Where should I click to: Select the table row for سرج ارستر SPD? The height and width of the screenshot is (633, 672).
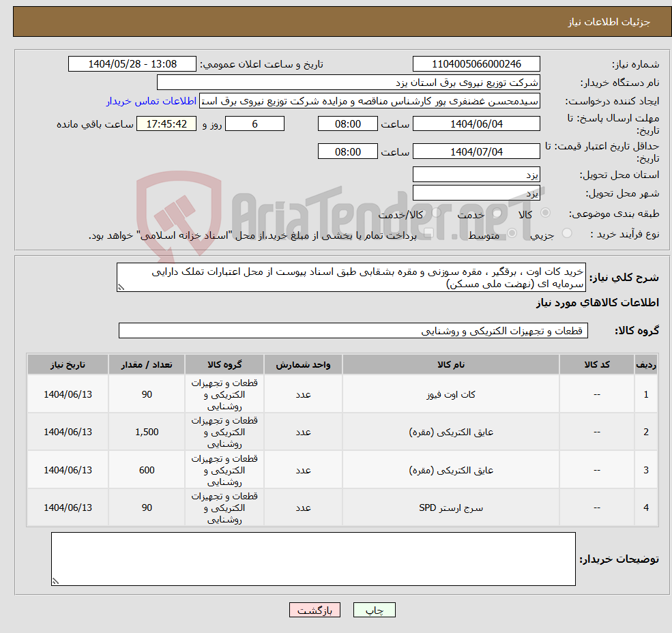(x=341, y=507)
